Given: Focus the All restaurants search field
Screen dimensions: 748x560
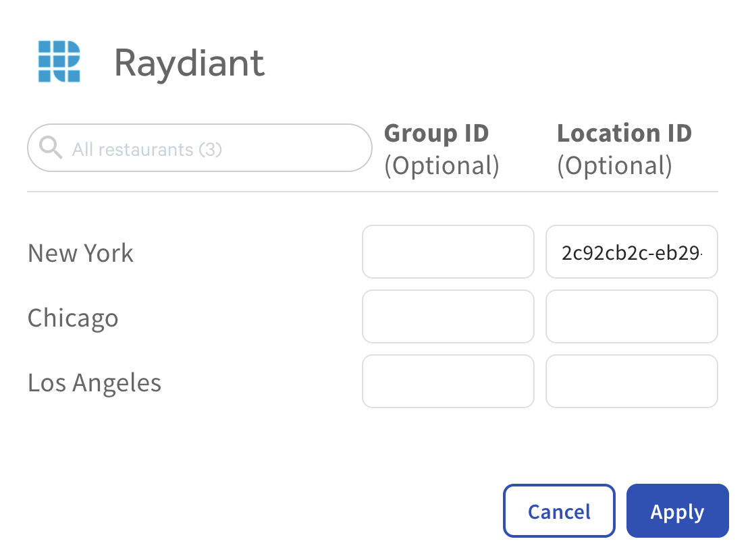Looking at the screenshot, I should (x=199, y=148).
